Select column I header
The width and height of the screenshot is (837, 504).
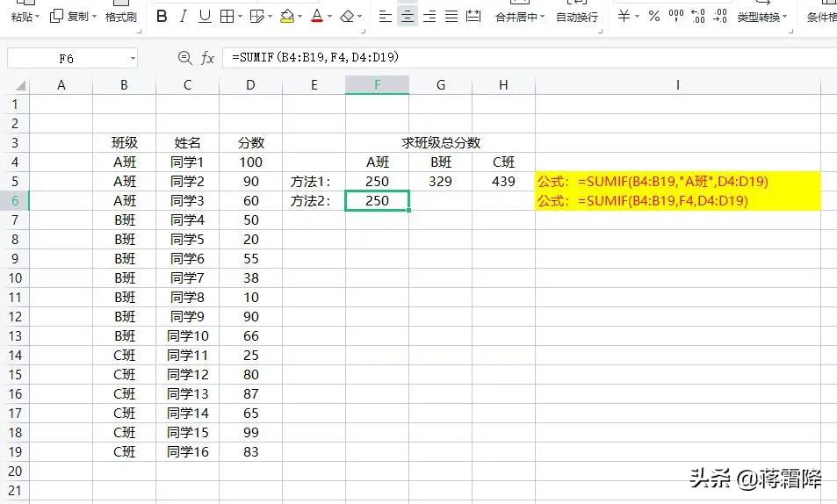[678, 85]
